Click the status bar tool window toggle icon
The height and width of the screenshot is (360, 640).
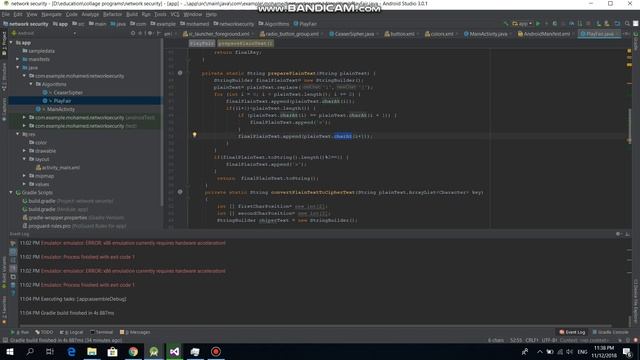[x=5, y=340]
